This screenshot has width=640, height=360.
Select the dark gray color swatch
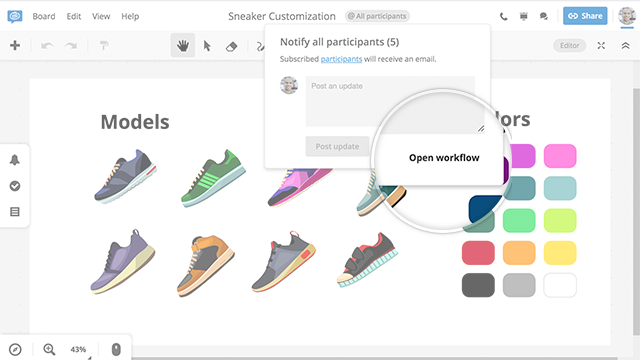click(478, 285)
